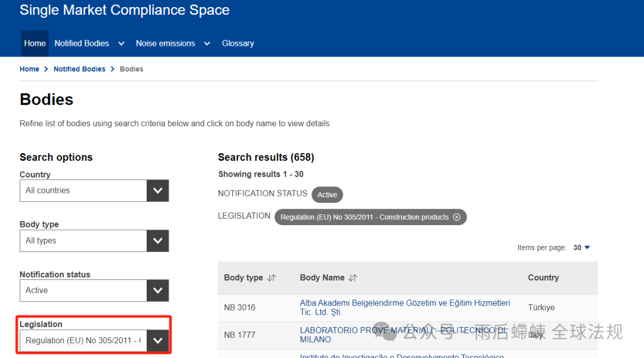Viewport: 644px width, 358px height.
Task: Open LABORATORIO PROVE MATERIALI body details
Action: (x=402, y=335)
